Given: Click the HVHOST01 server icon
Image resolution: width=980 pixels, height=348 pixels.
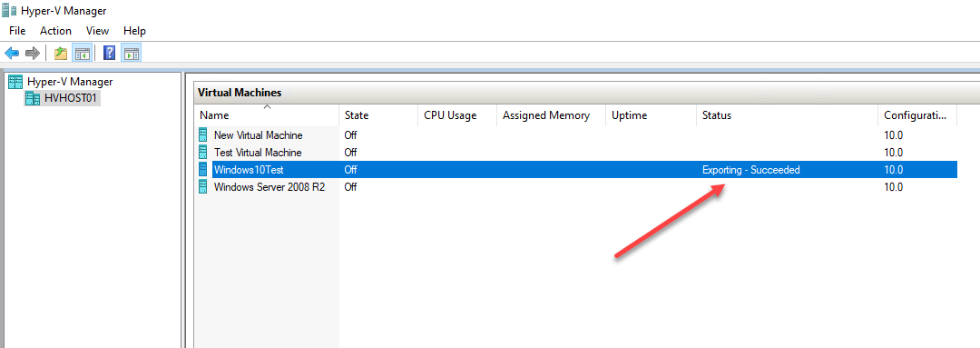Looking at the screenshot, I should click(x=34, y=98).
